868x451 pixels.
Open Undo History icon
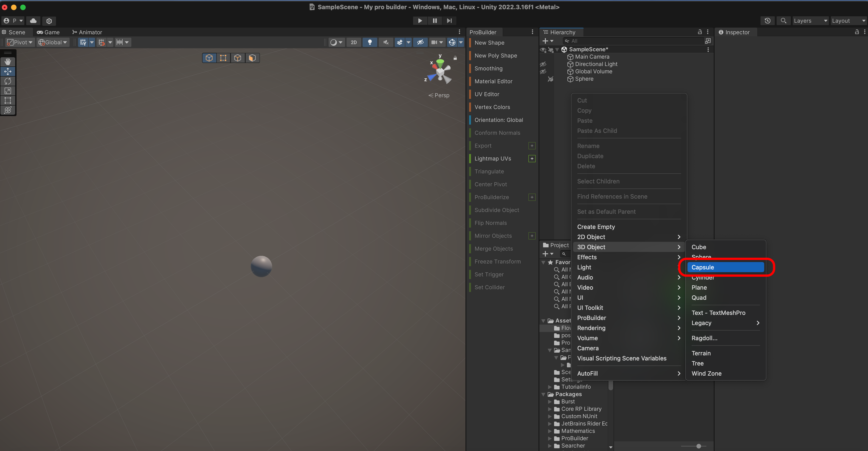tap(767, 21)
